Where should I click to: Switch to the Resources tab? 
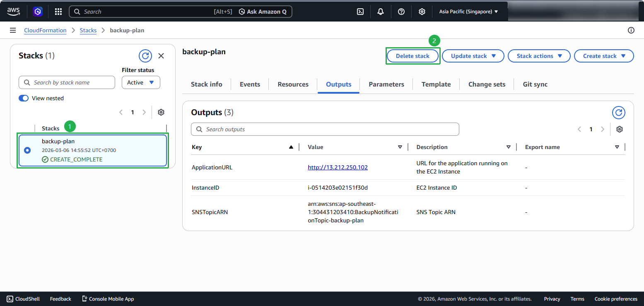tap(293, 84)
